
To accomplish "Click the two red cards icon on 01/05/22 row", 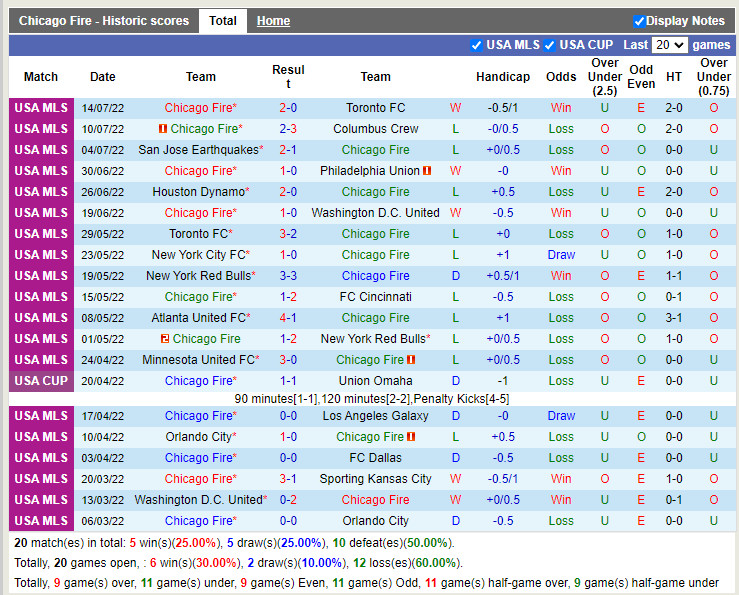I will pos(165,339).
